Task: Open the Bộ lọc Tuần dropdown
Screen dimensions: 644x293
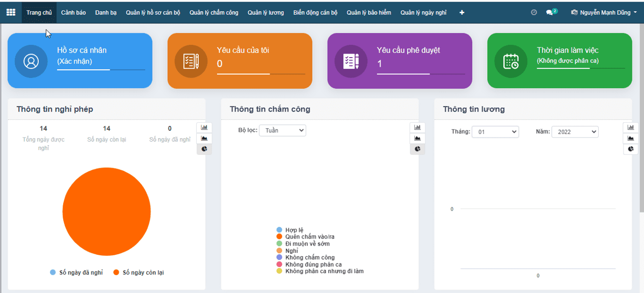Action: [x=282, y=130]
